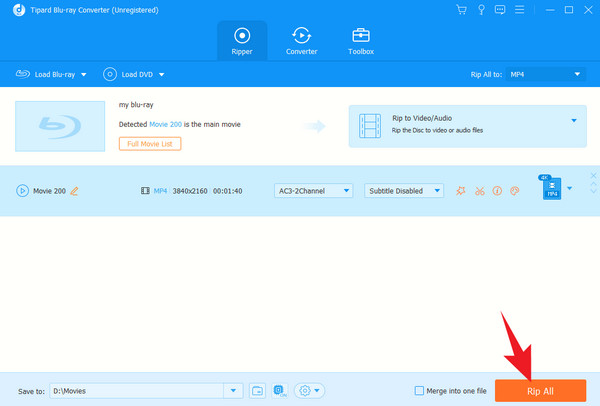600x406 pixels.
Task: Click the scissors cut icon
Action: coord(479,191)
